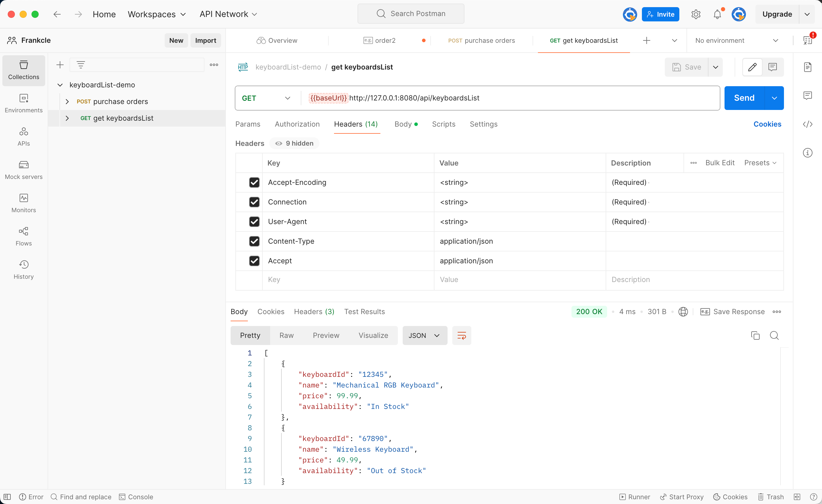This screenshot has height=504, width=822.
Task: Open network information globe icon
Action: (683, 311)
